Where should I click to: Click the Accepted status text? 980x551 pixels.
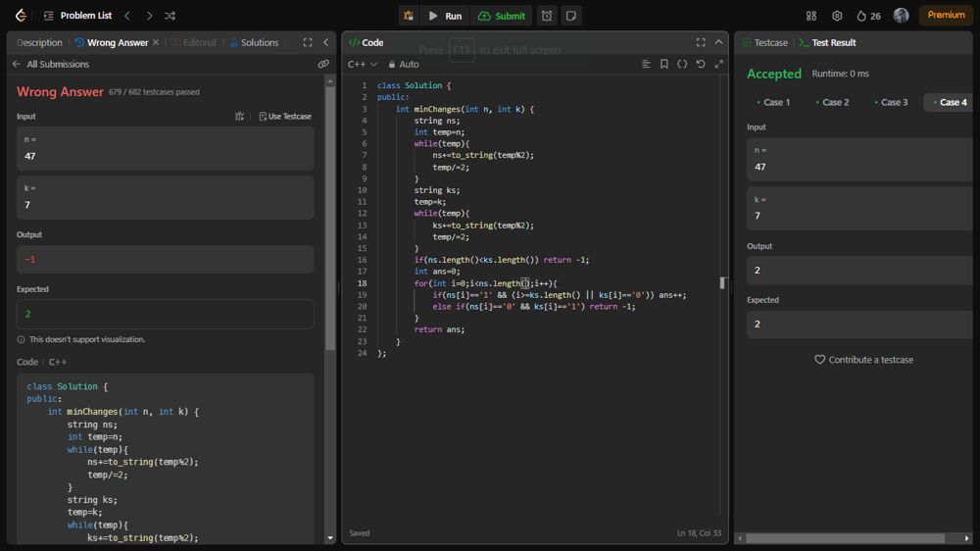(x=774, y=74)
